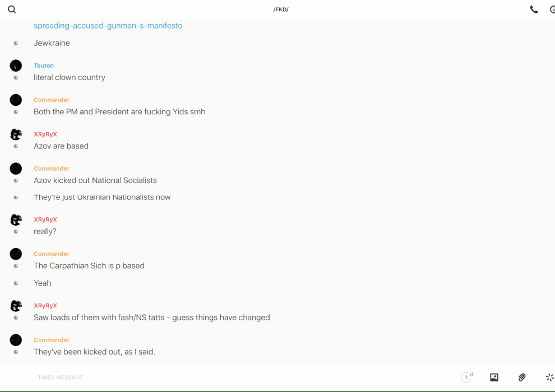Click the Commander name above the last message
The image size is (555, 392).
tap(52, 340)
